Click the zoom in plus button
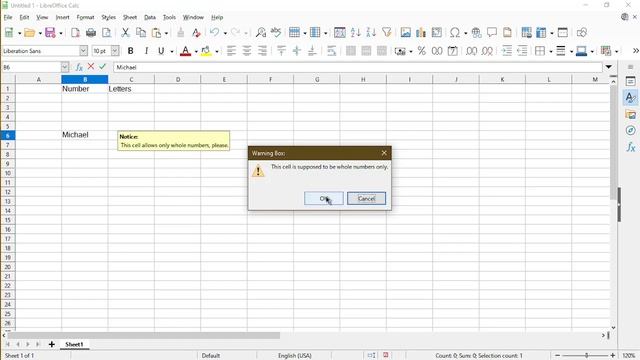The image size is (640, 360). tap(613, 356)
